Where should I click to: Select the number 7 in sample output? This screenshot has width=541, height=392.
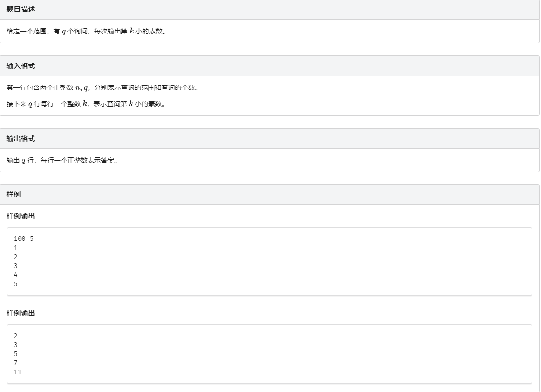coord(15,363)
